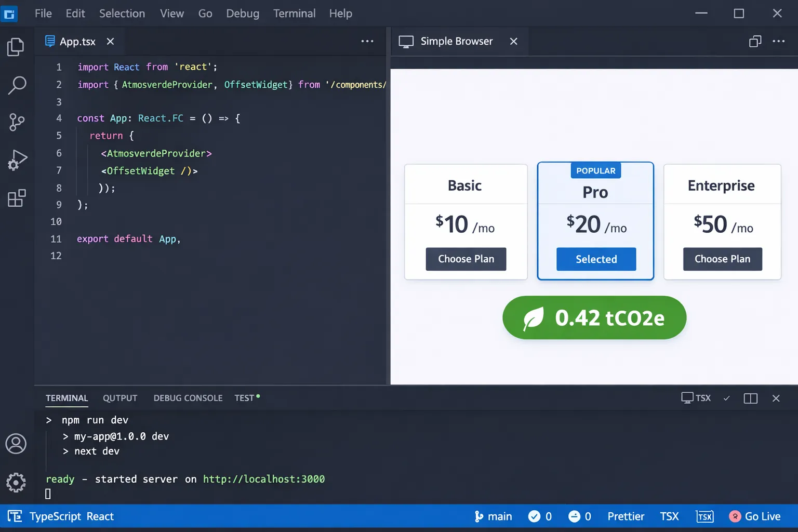Image resolution: width=798 pixels, height=532 pixels.
Task: Click the boxed TSX icon in status bar
Action: coord(705,516)
